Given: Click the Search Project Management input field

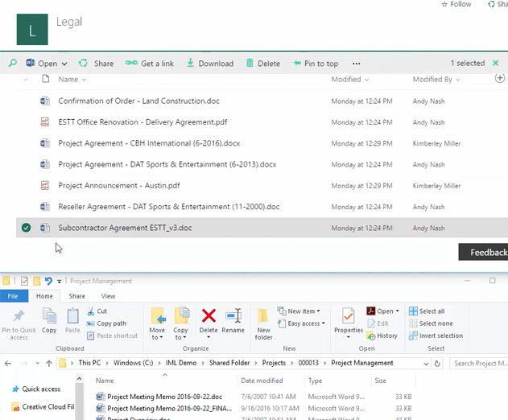Looking at the screenshot, I should click(x=479, y=364).
